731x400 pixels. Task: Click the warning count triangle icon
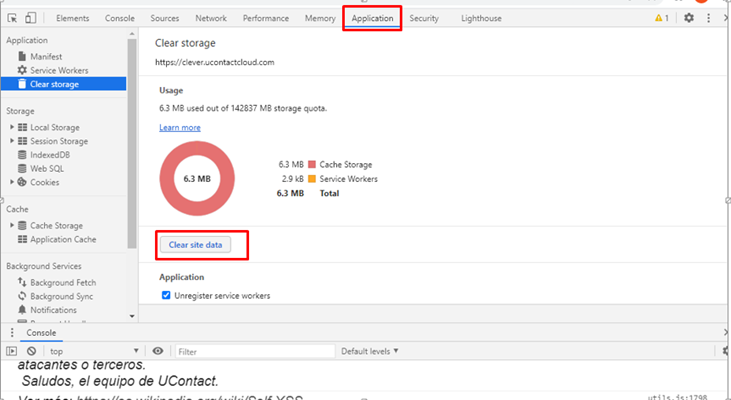click(658, 18)
